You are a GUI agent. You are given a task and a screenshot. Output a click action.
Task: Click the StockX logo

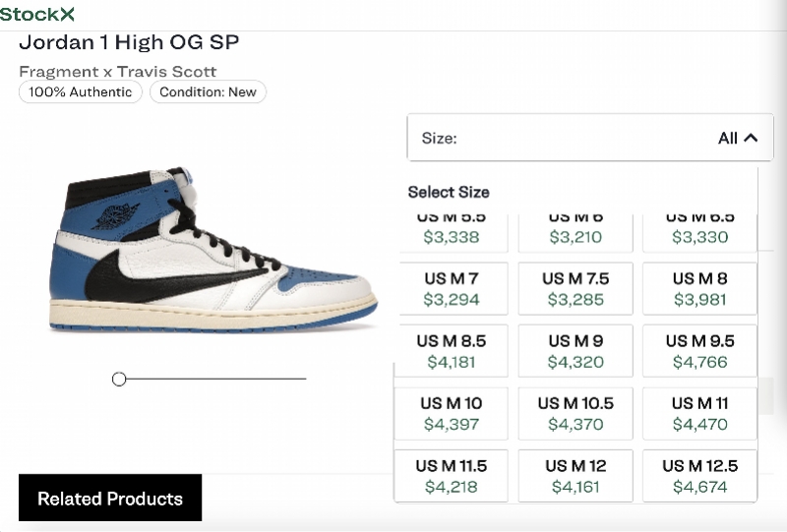point(37,14)
